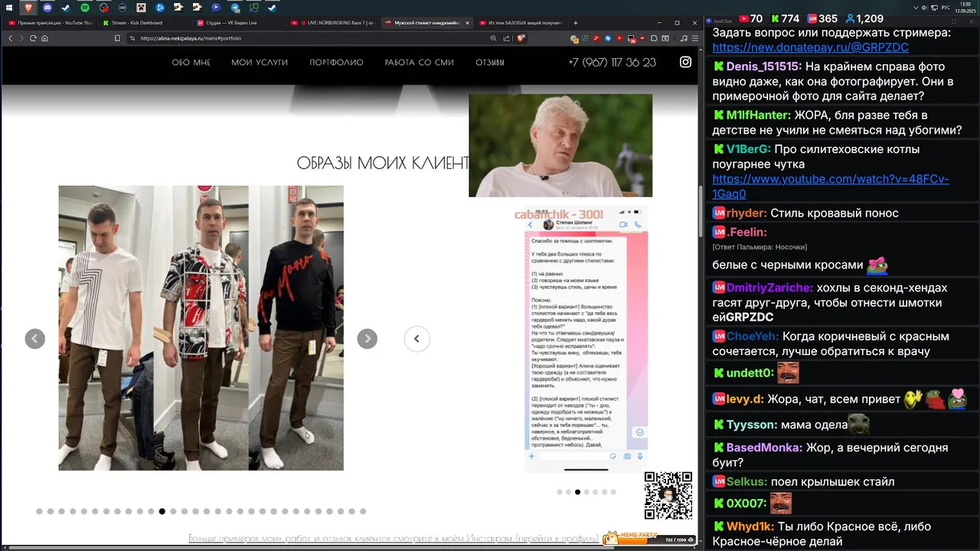
Task: Click the MEME-PARTY 725/1500 goal progress bar
Action: coord(651,539)
